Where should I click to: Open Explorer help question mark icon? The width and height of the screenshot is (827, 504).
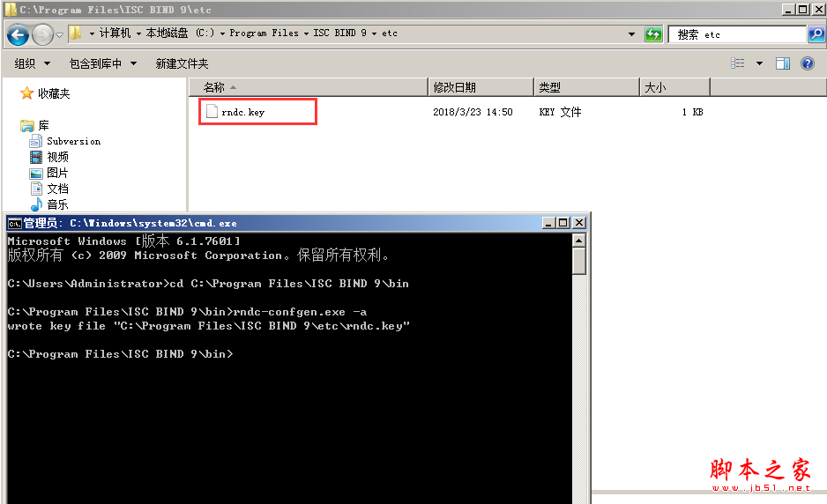point(808,63)
